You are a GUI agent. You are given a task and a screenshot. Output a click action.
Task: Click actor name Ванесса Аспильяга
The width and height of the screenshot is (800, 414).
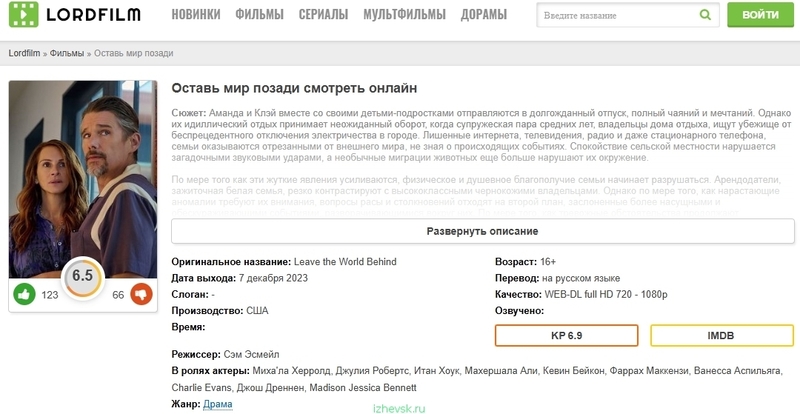(738, 371)
